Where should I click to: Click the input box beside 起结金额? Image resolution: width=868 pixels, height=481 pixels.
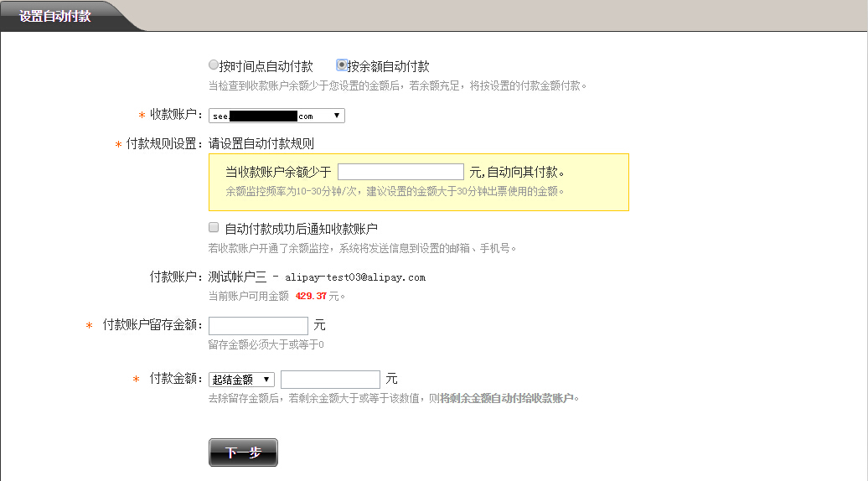click(x=330, y=380)
